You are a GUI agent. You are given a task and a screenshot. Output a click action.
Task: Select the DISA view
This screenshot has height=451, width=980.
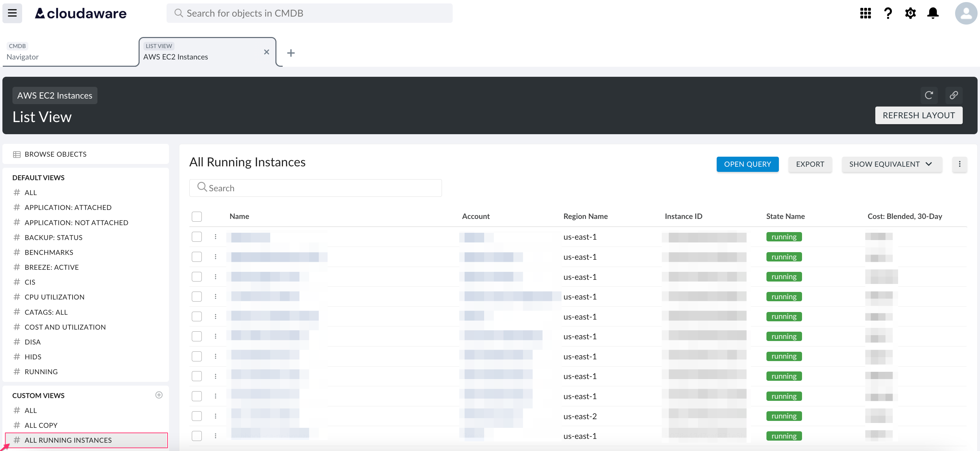(x=33, y=342)
